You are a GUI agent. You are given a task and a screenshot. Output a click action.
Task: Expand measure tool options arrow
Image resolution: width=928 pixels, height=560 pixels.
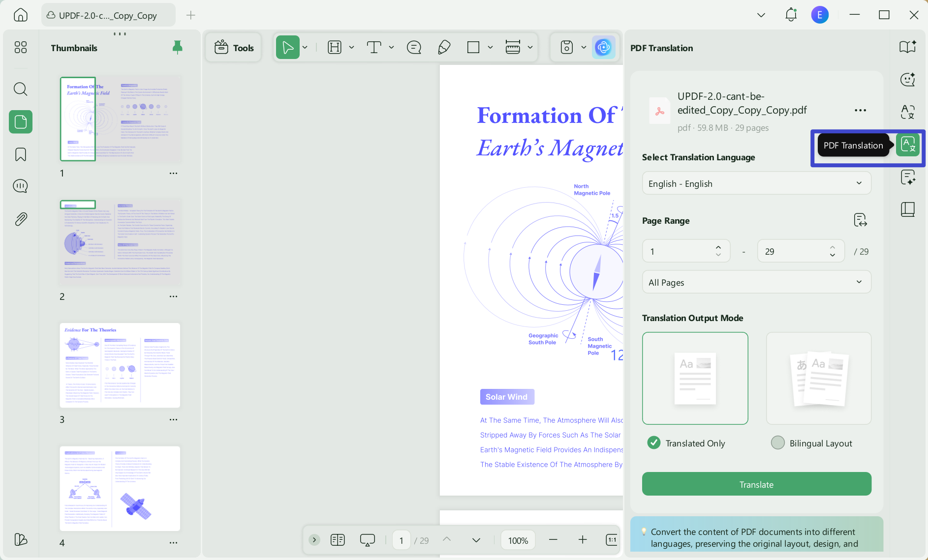tap(530, 48)
